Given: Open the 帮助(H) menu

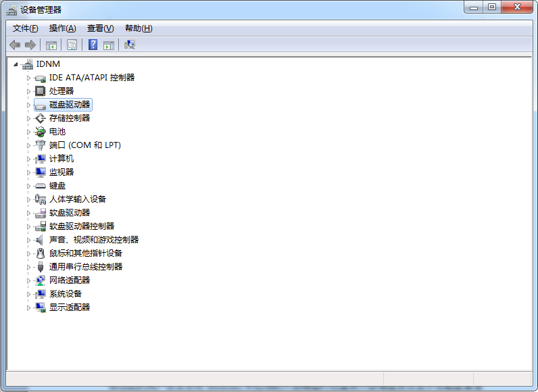Looking at the screenshot, I should click(139, 28).
